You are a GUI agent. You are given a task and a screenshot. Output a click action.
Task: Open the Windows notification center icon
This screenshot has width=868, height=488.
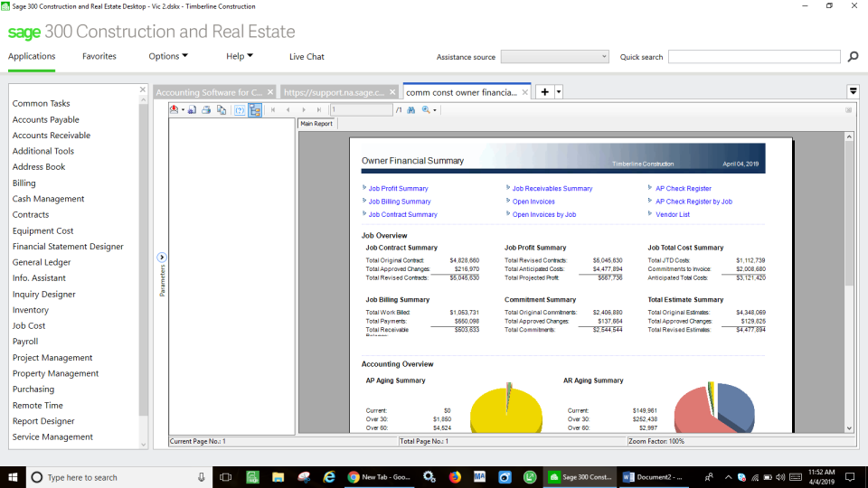coord(850,477)
